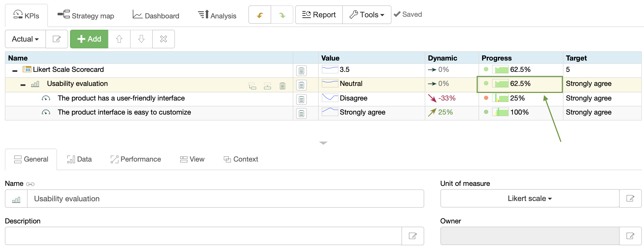This screenshot has height=248, width=644.
Task: Switch to the Performance tab
Action: point(136,159)
